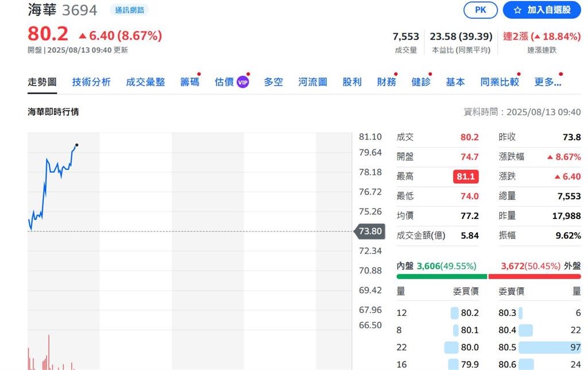Image resolution: width=588 pixels, height=370 pixels.
Task: Click the red notification dot on 籌碼 tab
Action: tap(198, 74)
